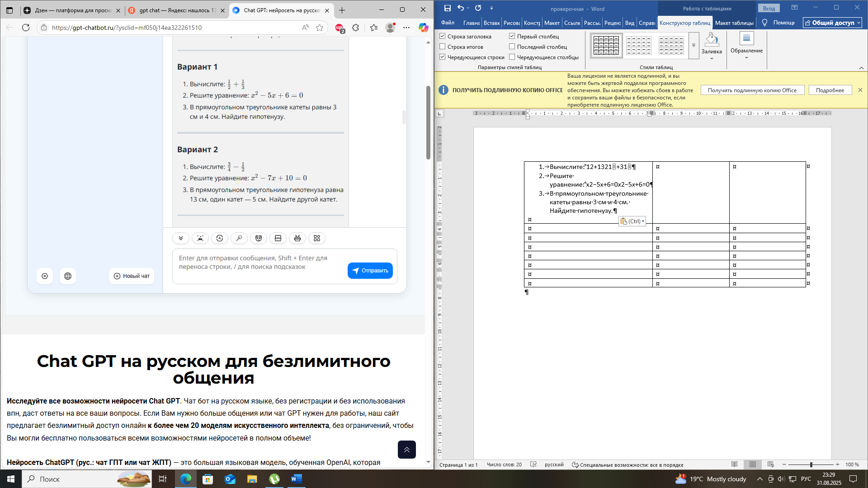Switch Word to Read Mode view
This screenshot has height=488, width=868.
[735, 465]
